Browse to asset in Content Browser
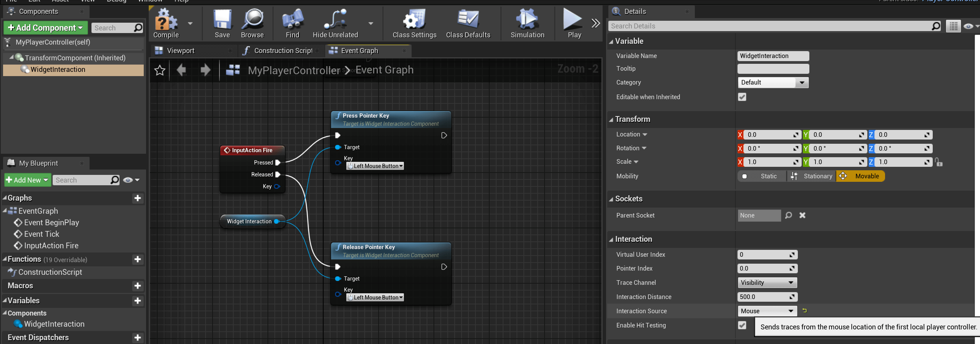Viewport: 980px width, 344px height. click(252, 24)
